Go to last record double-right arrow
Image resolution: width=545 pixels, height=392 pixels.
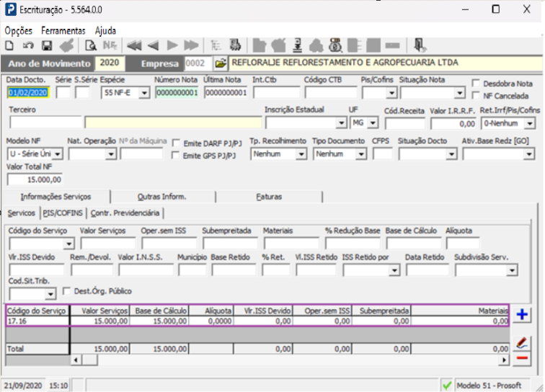(x=191, y=45)
